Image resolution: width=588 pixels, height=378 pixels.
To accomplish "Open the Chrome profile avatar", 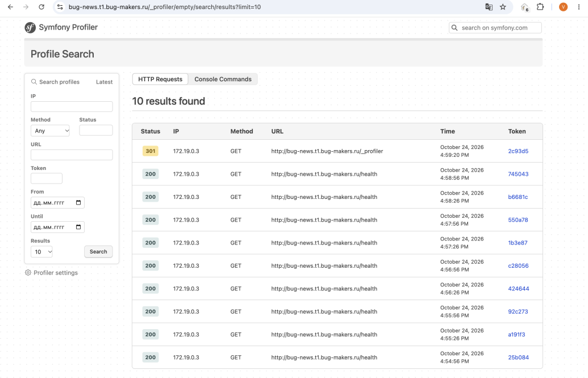I will click(563, 7).
